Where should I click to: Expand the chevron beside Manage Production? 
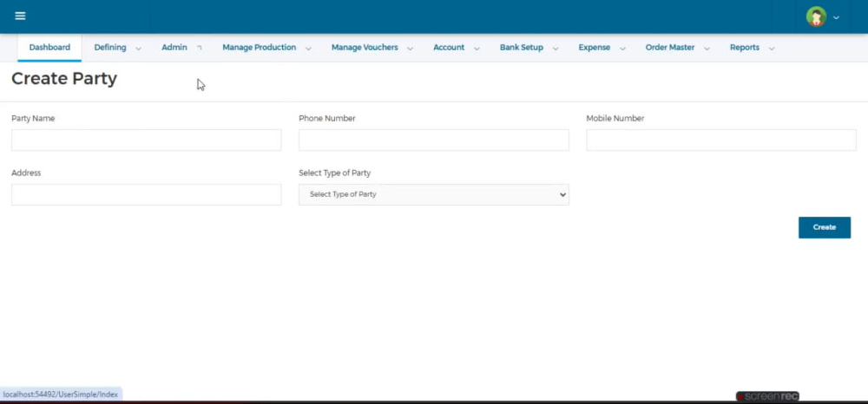(308, 49)
